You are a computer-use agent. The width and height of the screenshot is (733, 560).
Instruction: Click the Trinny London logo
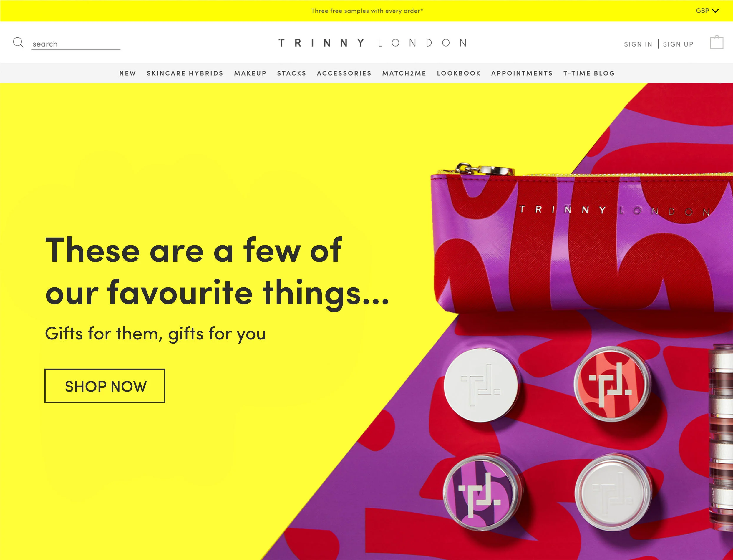[373, 43]
